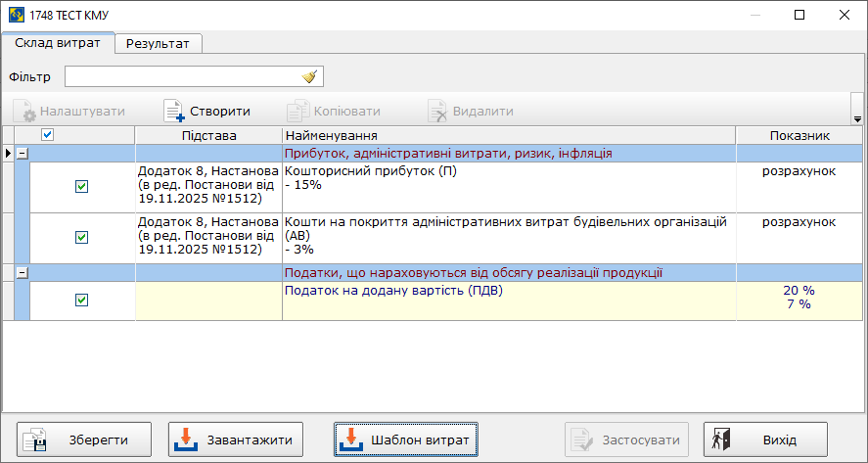Click the Зберегти save button
868x463 pixels.
pyautogui.click(x=87, y=440)
